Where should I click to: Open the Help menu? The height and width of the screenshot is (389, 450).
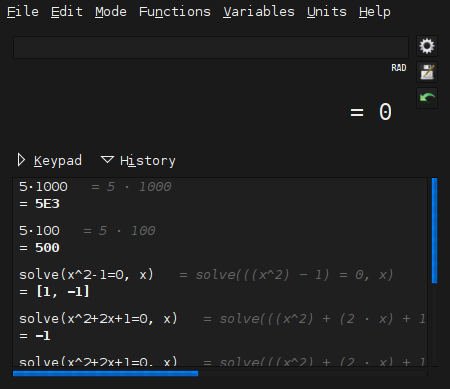click(x=375, y=12)
